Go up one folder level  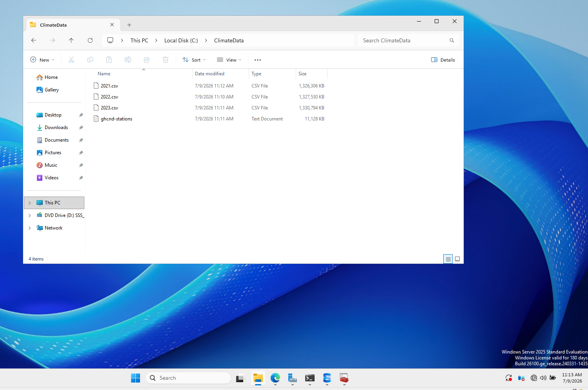coord(71,40)
